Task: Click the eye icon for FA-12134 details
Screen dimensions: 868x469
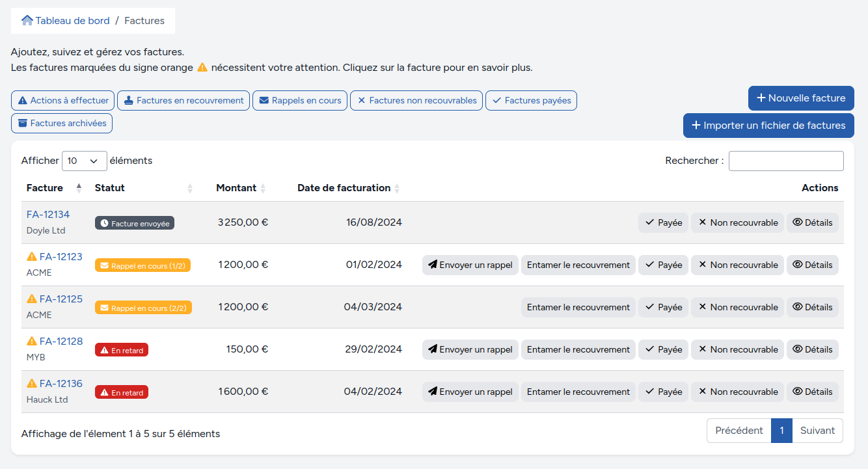Action: [797, 222]
